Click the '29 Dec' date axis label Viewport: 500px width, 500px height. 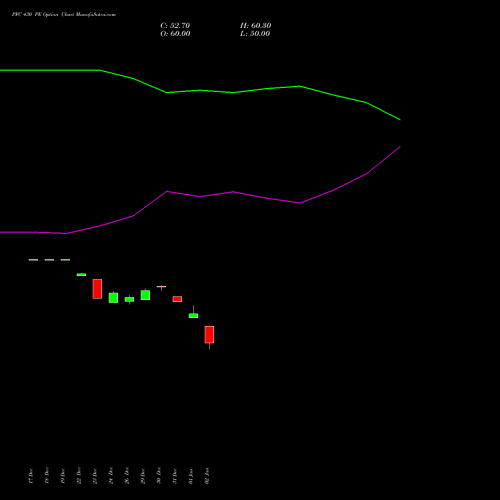point(143,476)
